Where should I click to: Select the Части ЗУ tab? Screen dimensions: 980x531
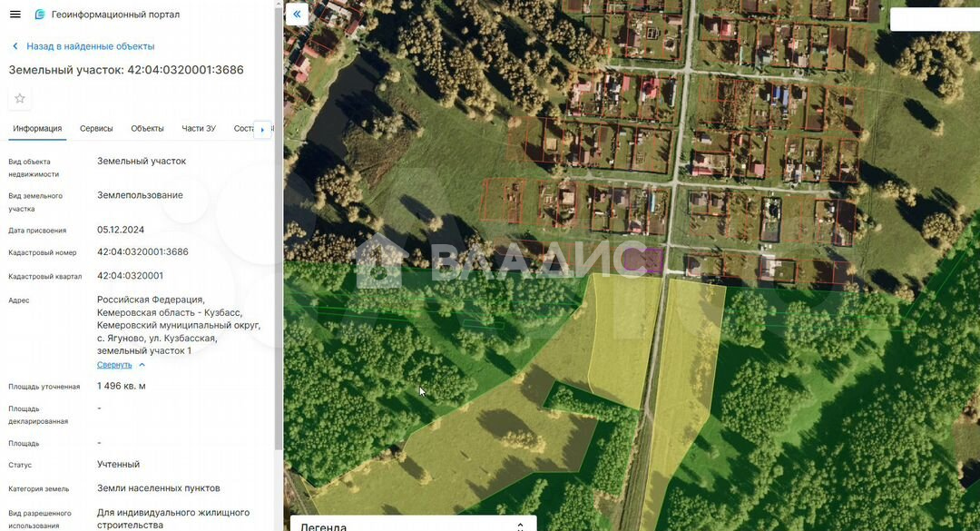[x=199, y=129]
